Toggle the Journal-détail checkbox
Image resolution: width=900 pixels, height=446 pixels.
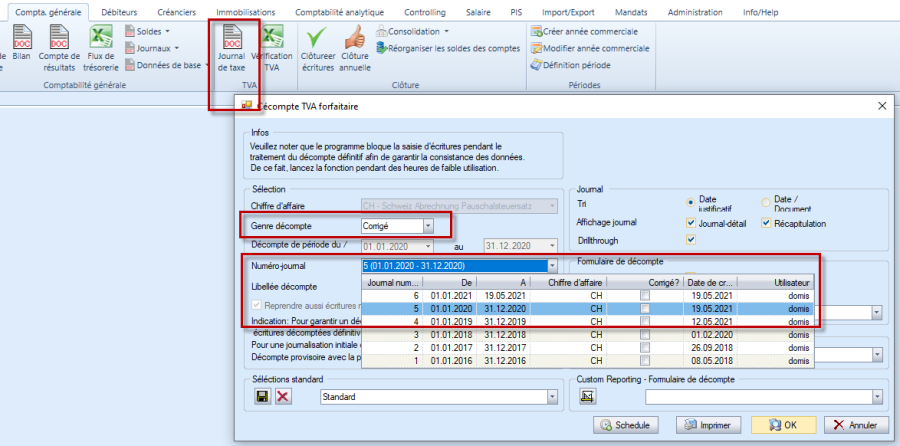pos(691,223)
